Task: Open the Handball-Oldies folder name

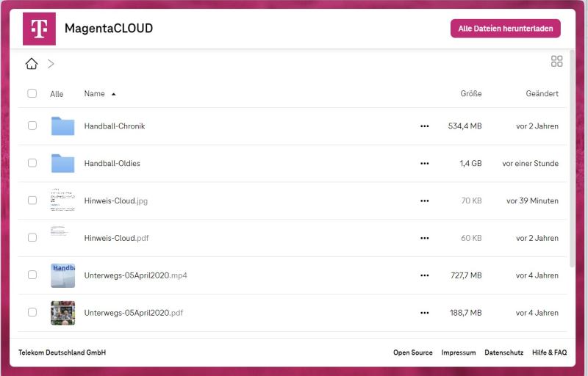Action: (x=112, y=163)
